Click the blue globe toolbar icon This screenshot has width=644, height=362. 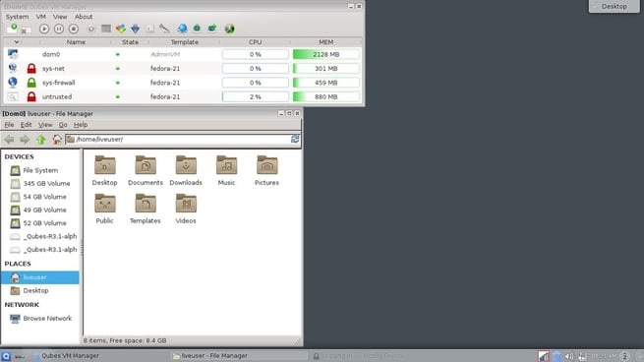(x=182, y=29)
